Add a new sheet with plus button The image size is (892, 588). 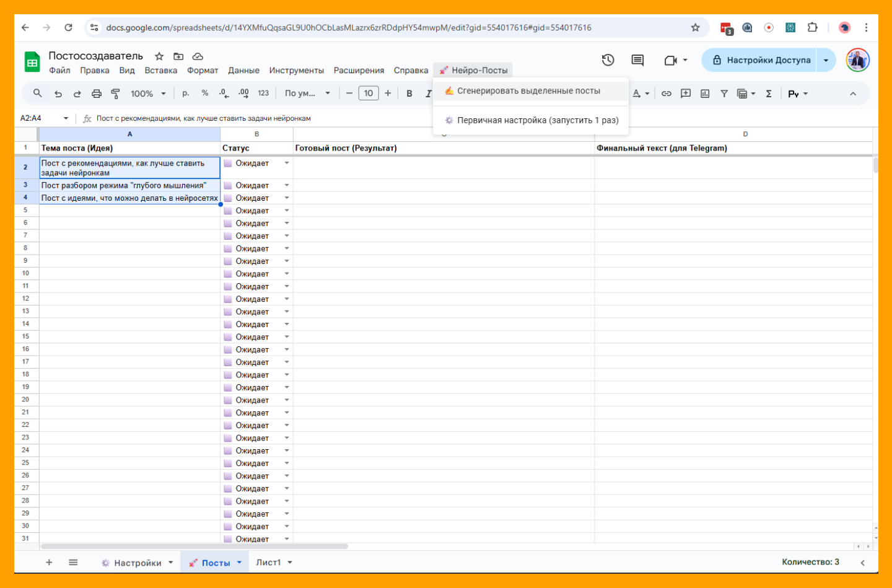tap(49, 563)
